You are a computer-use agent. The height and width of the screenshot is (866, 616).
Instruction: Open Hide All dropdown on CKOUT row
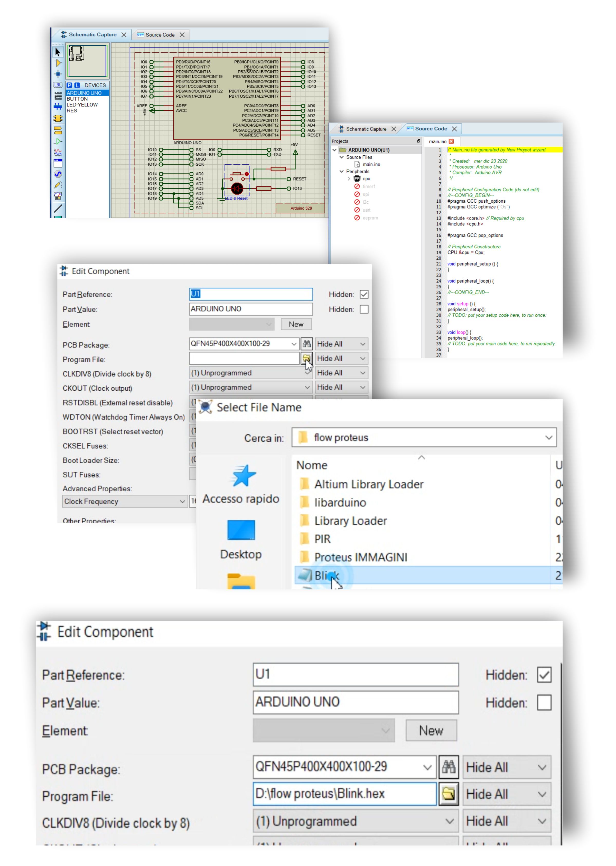pyautogui.click(x=341, y=387)
